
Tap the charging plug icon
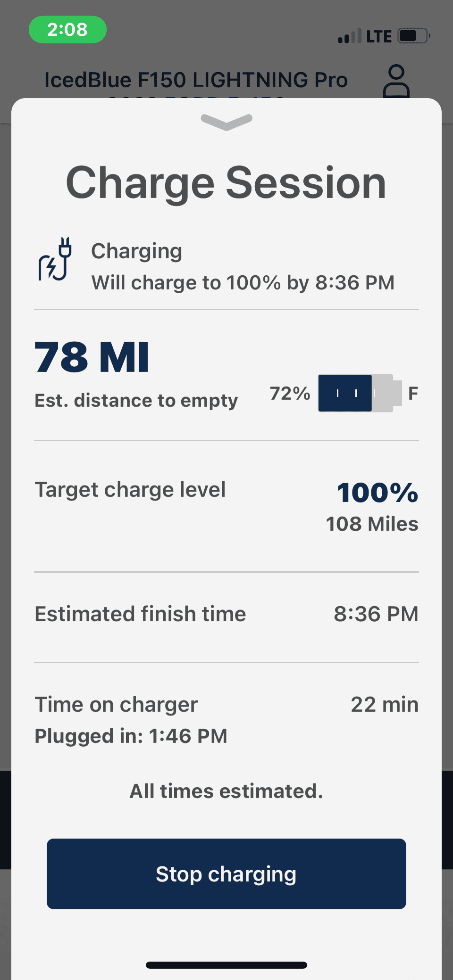(x=55, y=260)
